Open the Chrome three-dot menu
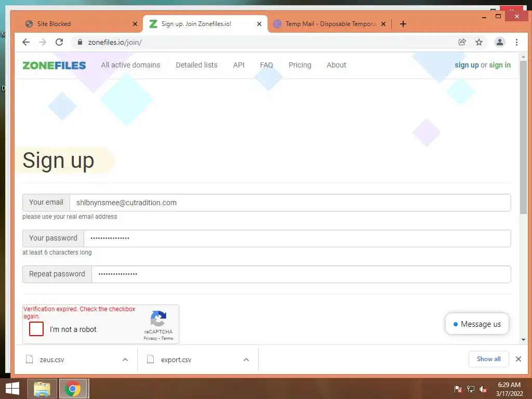Screen dimensions: 532x399 (x=516, y=42)
